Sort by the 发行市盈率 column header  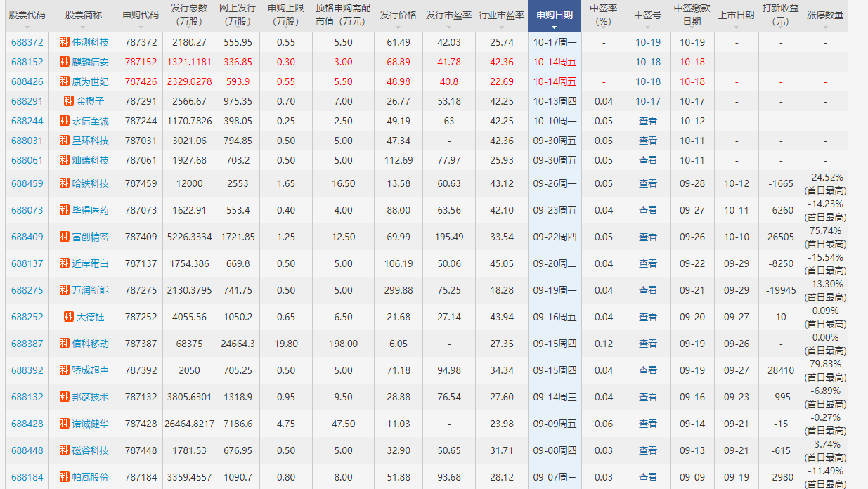[448, 15]
